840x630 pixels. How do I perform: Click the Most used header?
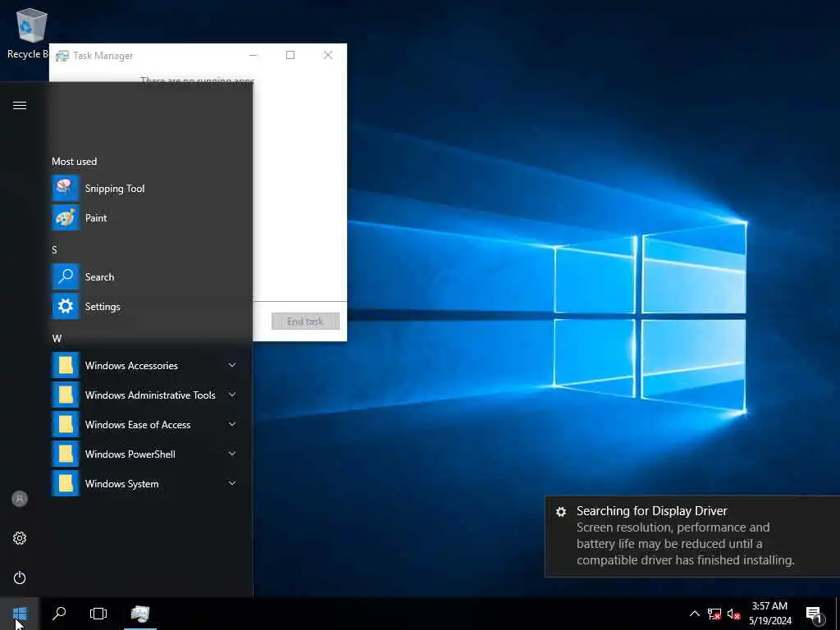[75, 162]
